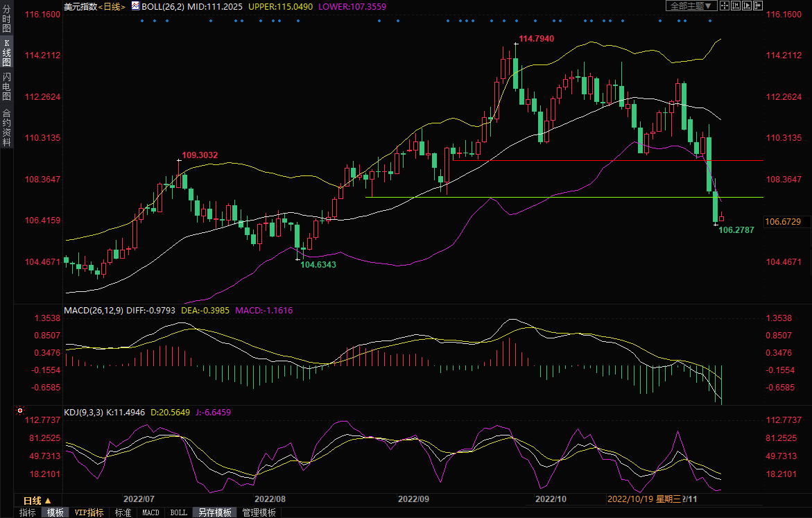
Task: Expand the 日线 period selector
Action: pos(32,501)
